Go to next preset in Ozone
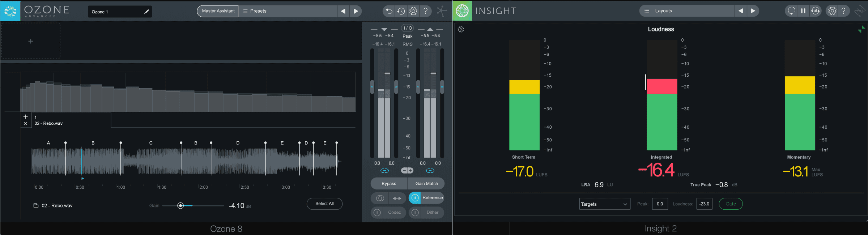The image size is (868, 235). tap(356, 11)
